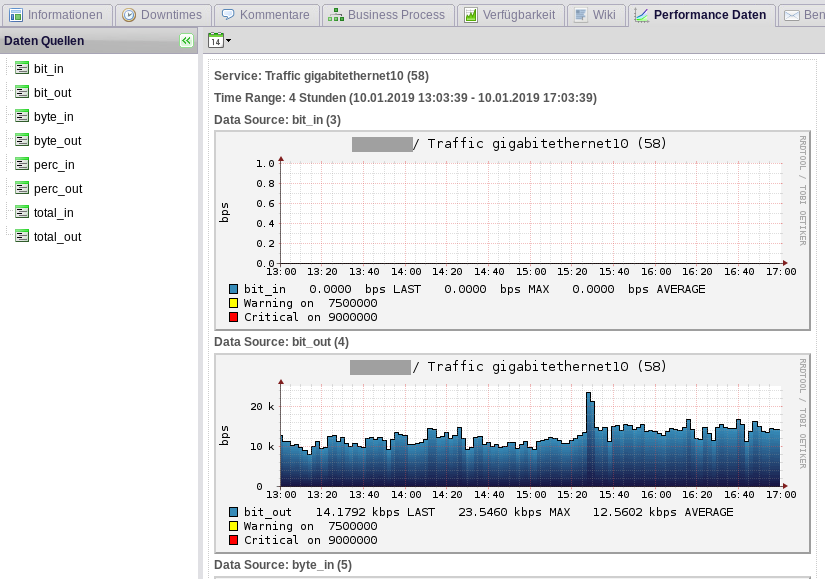Click the '12.5602 kbps AVERAGE' value
Screen dimensions: 825x579
pos(663,512)
